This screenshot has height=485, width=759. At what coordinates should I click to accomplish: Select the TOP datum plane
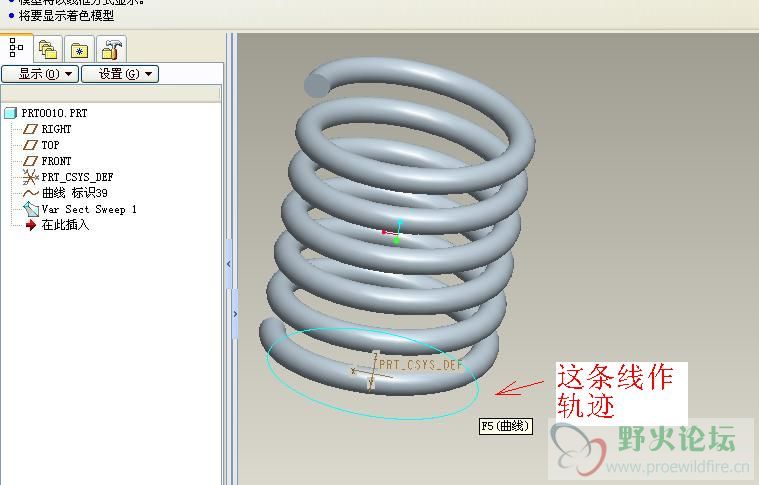(x=50, y=145)
